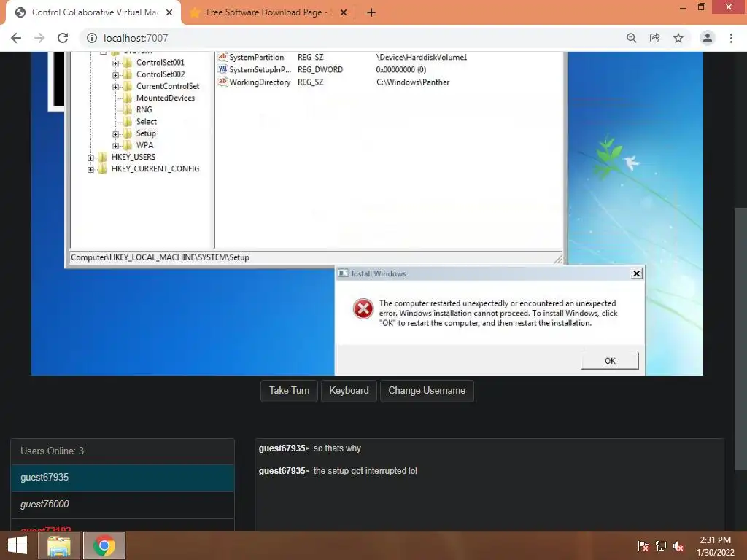Click the browser forward arrow
The height and width of the screenshot is (560, 747).
39,38
